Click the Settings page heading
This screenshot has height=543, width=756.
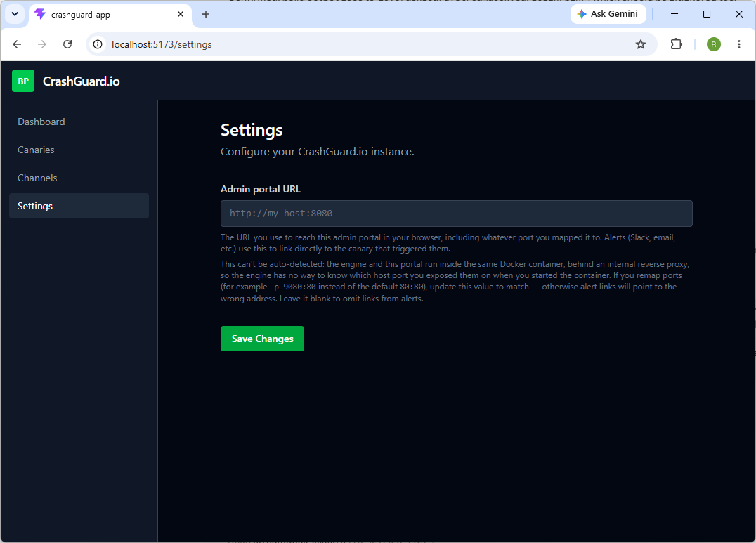pyautogui.click(x=252, y=130)
